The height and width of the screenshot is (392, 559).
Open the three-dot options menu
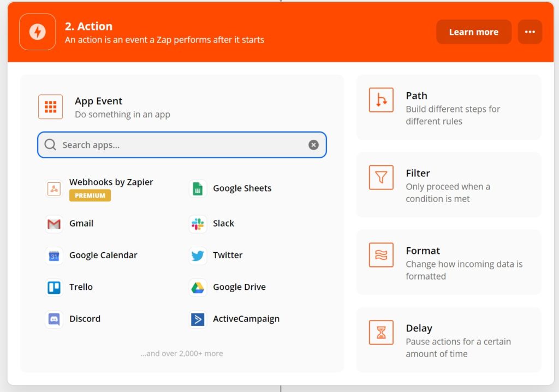click(530, 32)
